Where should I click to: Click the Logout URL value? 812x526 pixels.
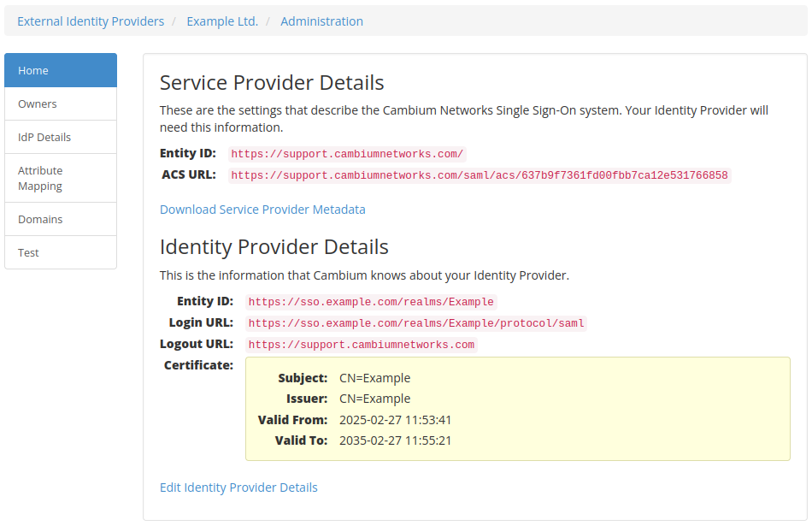point(362,344)
